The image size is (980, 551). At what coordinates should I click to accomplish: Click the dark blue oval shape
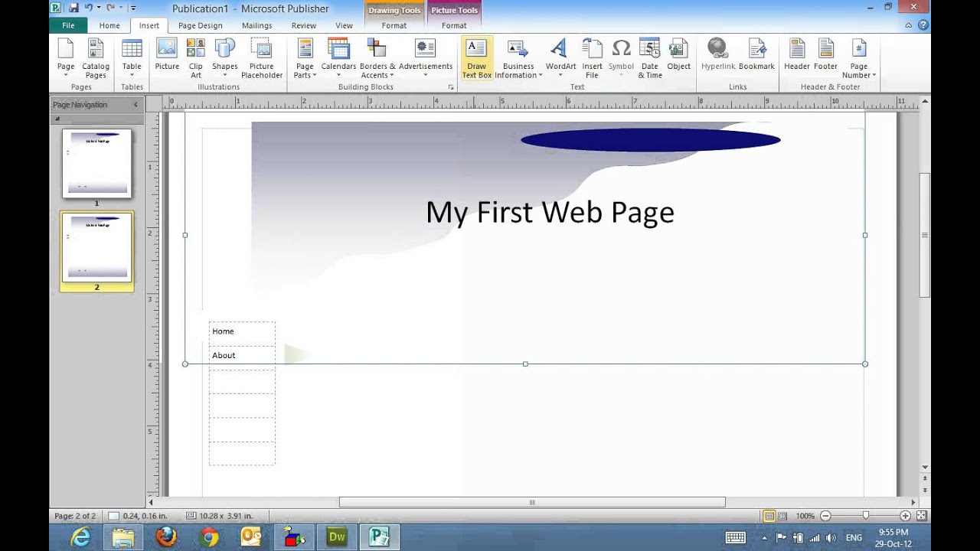coord(650,140)
